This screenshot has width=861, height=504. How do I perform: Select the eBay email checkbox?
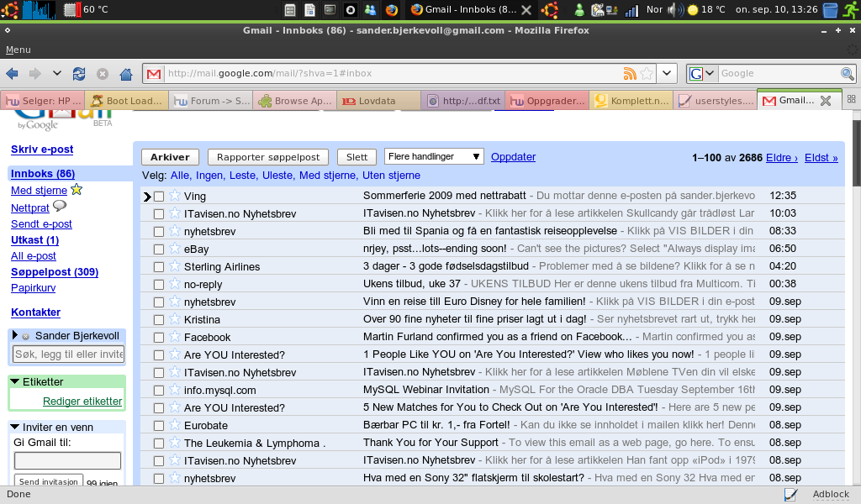point(159,249)
